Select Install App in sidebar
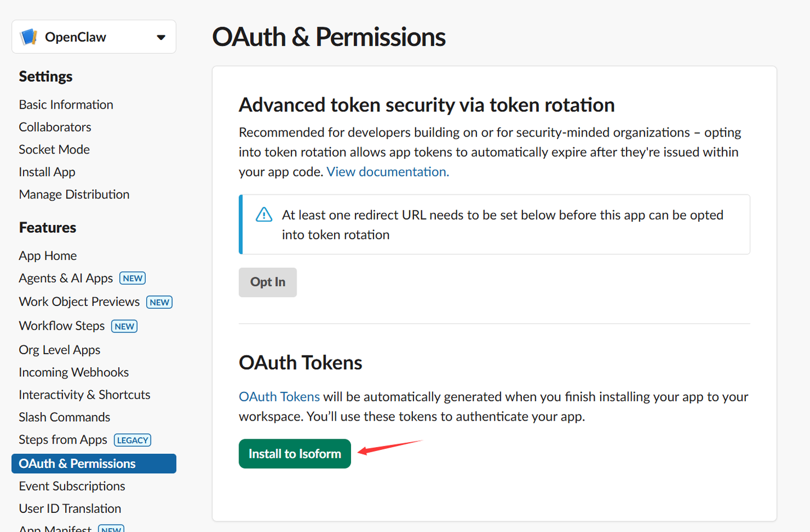 click(x=47, y=172)
